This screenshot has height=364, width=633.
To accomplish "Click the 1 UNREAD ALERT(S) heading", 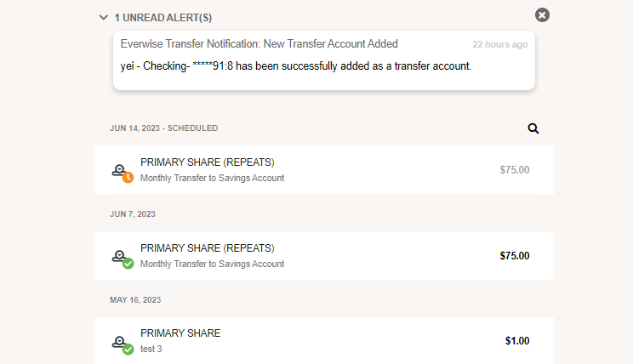I will (163, 18).
